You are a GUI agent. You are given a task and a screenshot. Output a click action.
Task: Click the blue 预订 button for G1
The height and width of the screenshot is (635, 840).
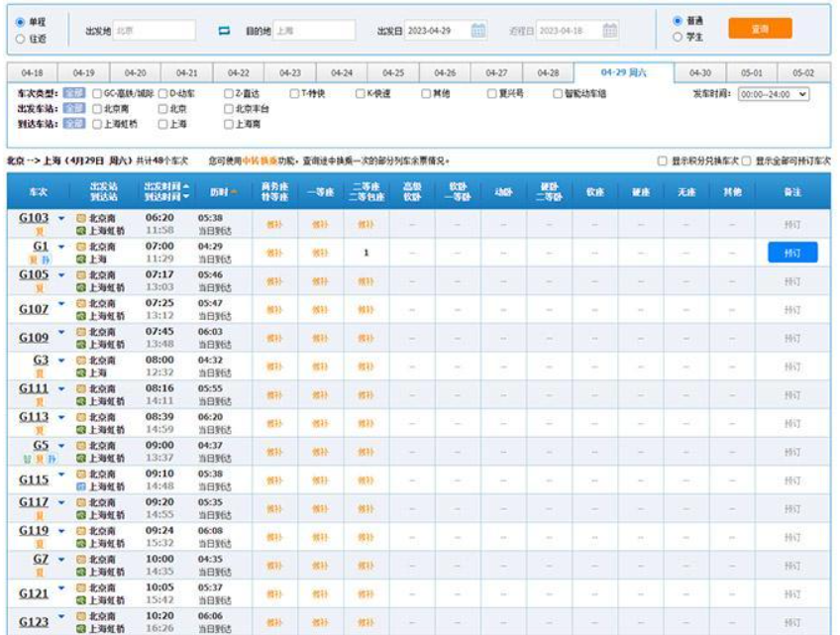click(x=792, y=253)
